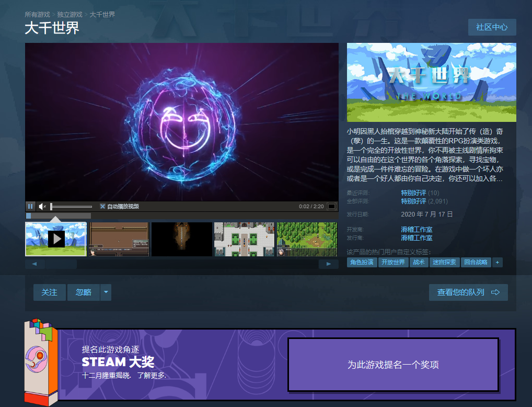The height and width of the screenshot is (407, 532).
Task: Open developer 滑稽工作室 link
Action: tap(417, 230)
